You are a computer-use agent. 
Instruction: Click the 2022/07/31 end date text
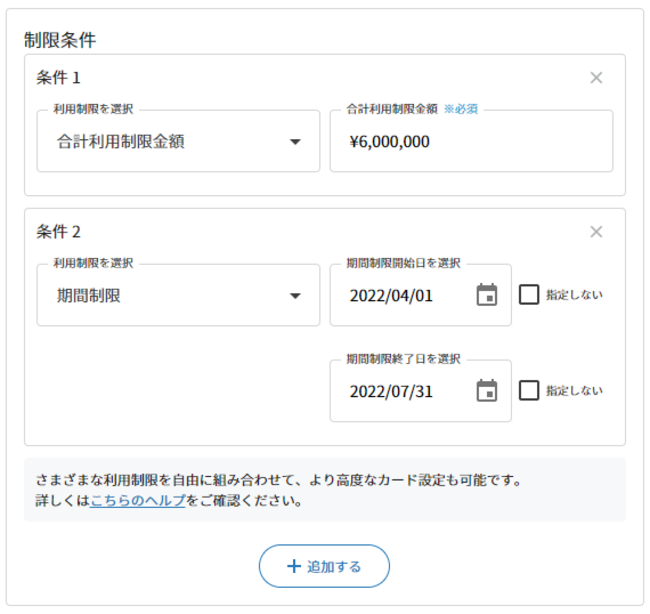pyautogui.click(x=391, y=391)
